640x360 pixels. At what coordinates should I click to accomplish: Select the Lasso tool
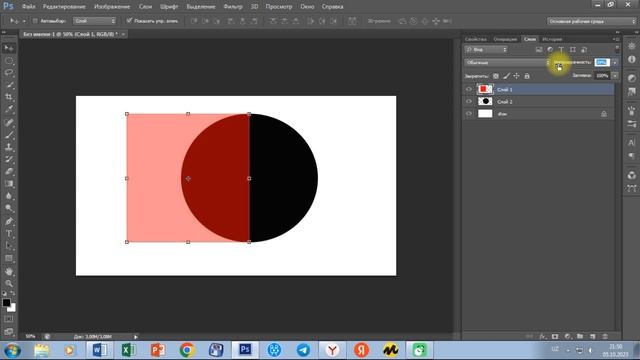click(9, 73)
